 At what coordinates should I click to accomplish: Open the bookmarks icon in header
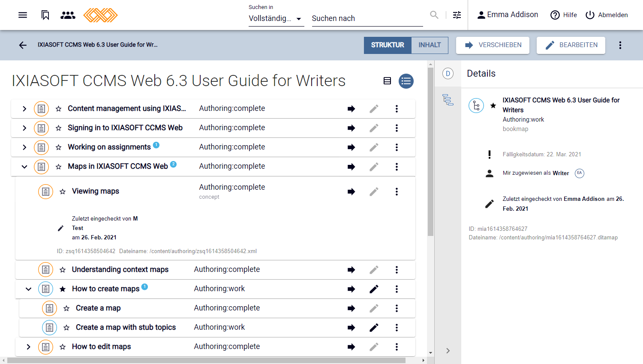pyautogui.click(x=45, y=15)
